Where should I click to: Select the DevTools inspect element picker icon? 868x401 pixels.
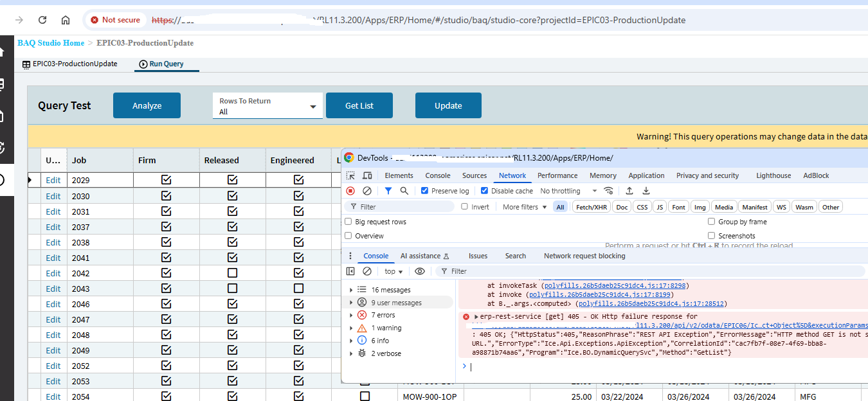pos(350,175)
